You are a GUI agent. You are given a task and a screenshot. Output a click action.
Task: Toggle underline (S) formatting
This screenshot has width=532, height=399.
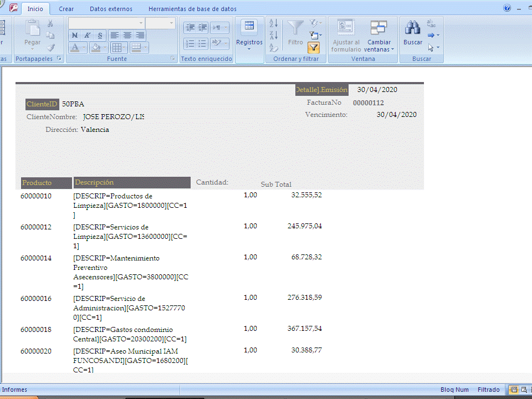point(100,35)
